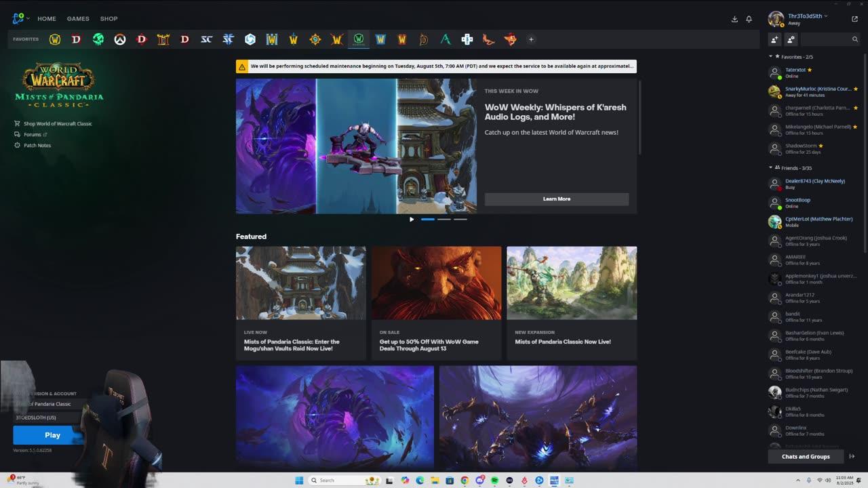Select the Diablo II gate icon
This screenshot has height=488, width=868.
[x=163, y=39]
